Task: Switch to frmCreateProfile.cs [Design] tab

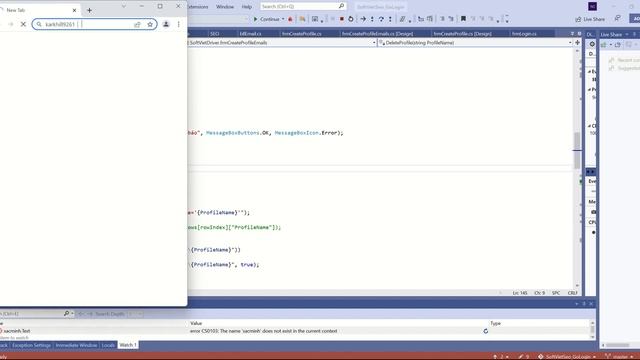Action: click(462, 33)
